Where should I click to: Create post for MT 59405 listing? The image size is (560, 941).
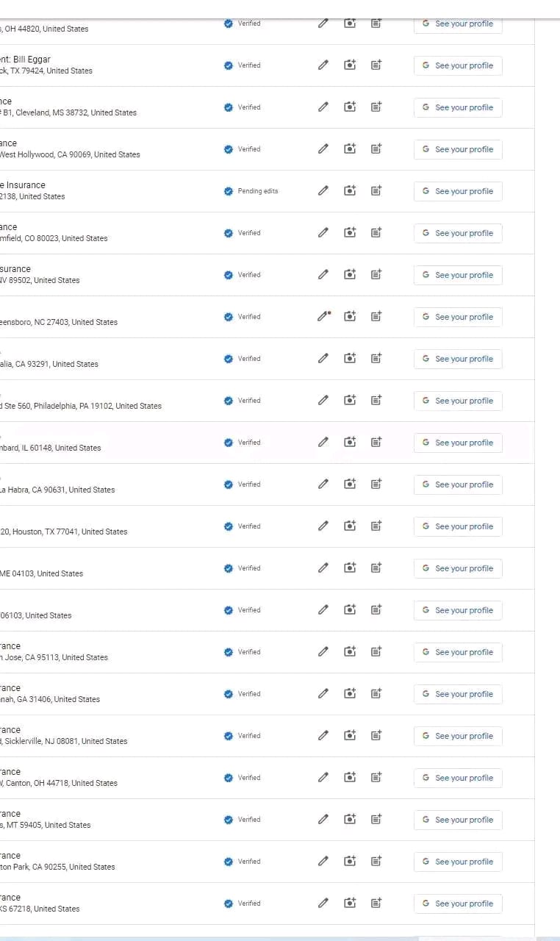click(x=376, y=820)
